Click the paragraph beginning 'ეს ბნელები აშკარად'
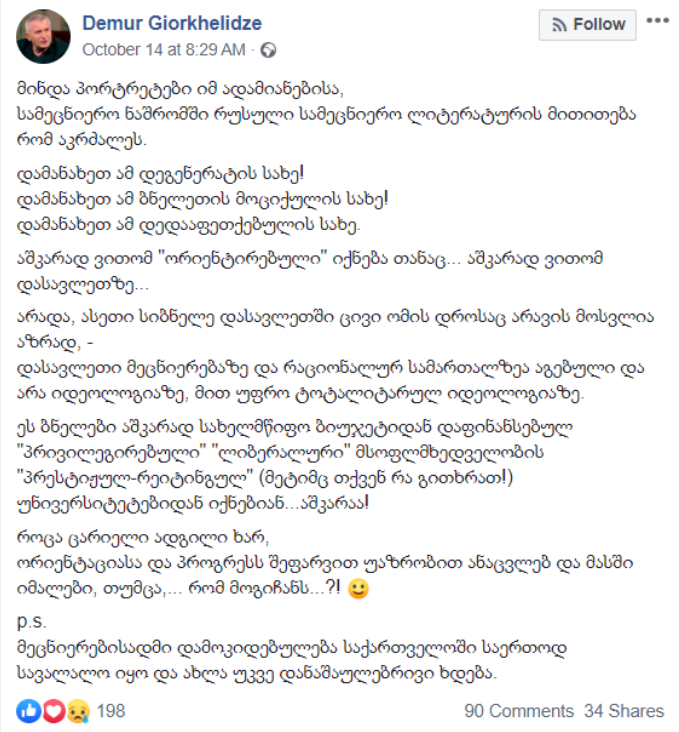 pyautogui.click(x=295, y=465)
